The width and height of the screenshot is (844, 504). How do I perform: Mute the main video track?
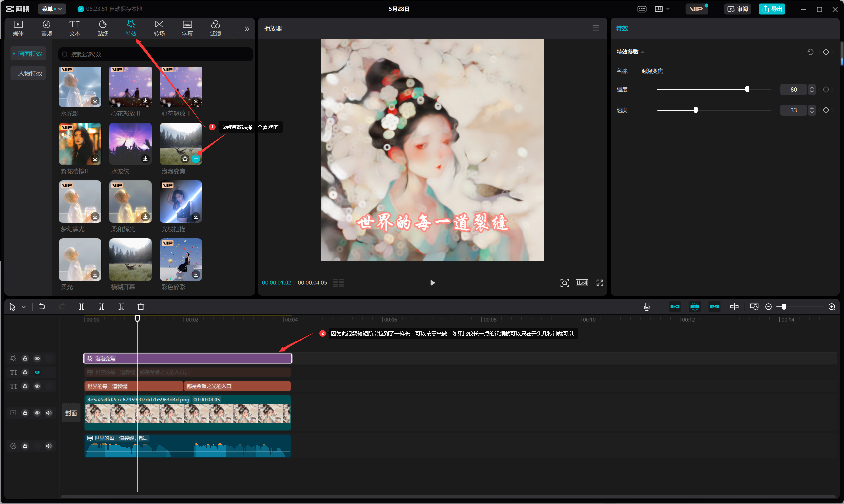[49, 413]
